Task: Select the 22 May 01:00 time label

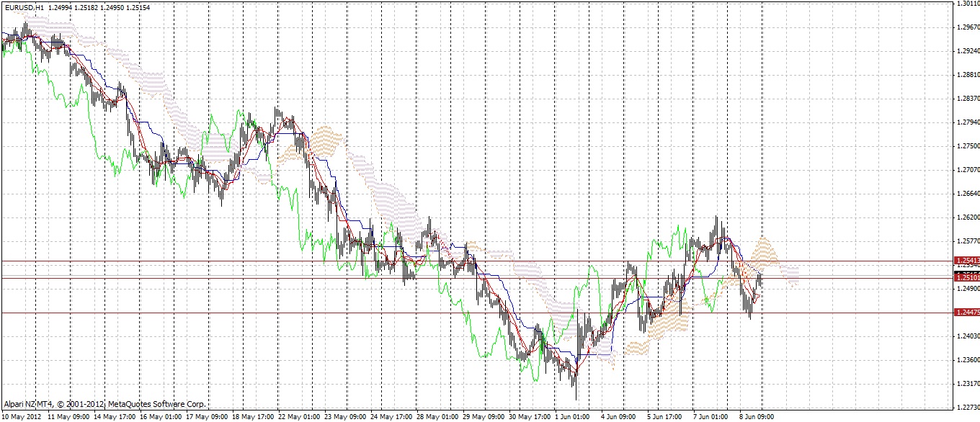Action: pyautogui.click(x=299, y=417)
